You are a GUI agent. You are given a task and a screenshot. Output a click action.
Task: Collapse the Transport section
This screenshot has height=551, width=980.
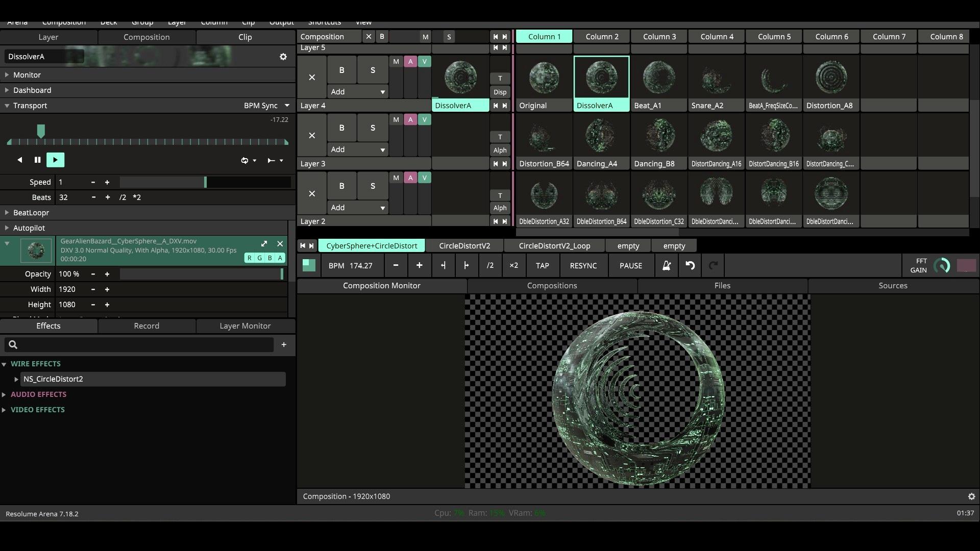point(7,106)
